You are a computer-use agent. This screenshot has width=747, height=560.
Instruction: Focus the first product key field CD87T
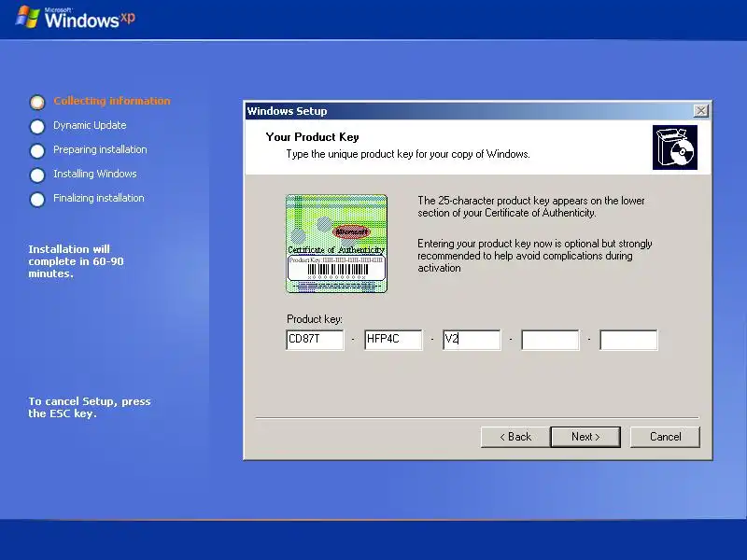pyautogui.click(x=315, y=340)
